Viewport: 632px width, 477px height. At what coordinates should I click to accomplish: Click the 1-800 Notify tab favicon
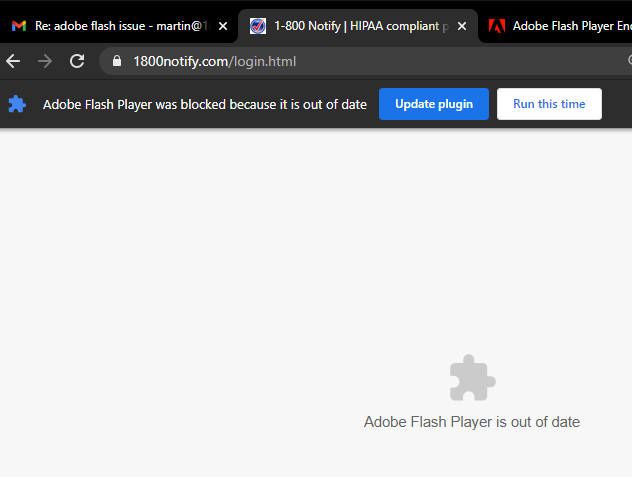pyautogui.click(x=258, y=26)
